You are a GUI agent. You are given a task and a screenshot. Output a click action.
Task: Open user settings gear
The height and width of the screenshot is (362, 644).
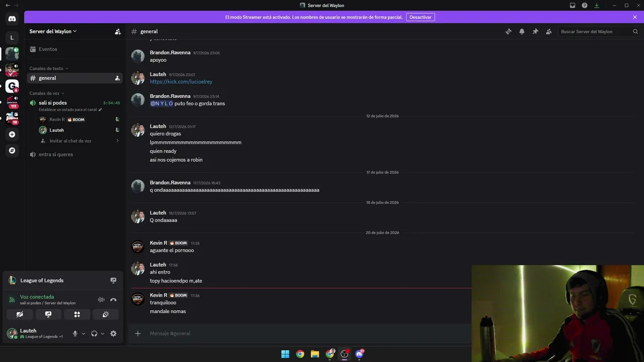pos(113,333)
